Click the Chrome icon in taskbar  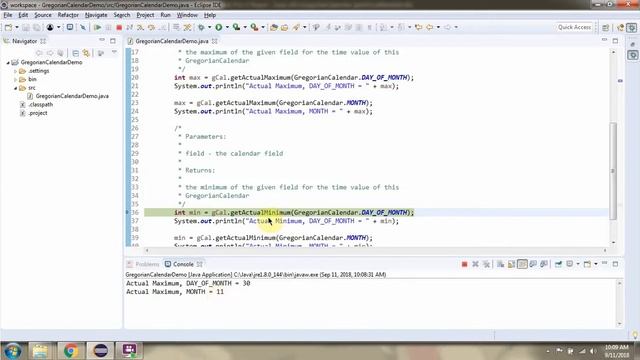tap(70, 351)
